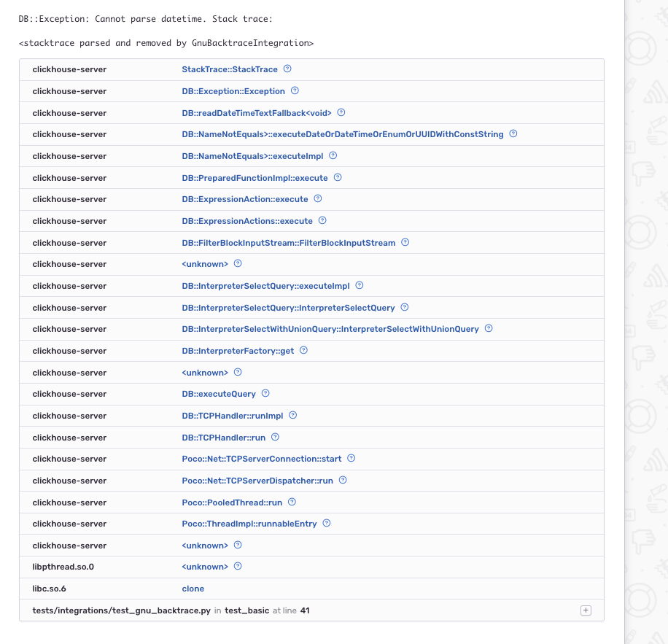Image resolution: width=668 pixels, height=644 pixels.
Task: Click clickhouse-server label in StackTrace::StackTrace row
Action: point(69,69)
